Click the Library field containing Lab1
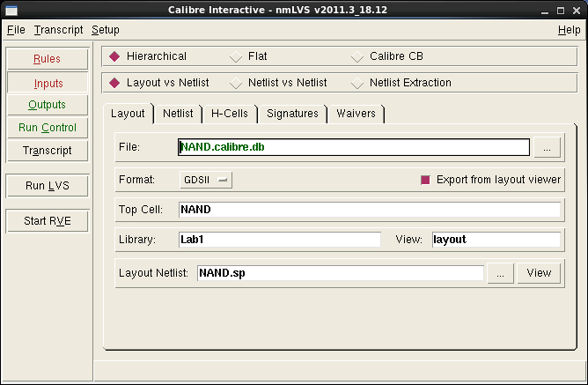The width and height of the screenshot is (588, 385). tap(280, 240)
